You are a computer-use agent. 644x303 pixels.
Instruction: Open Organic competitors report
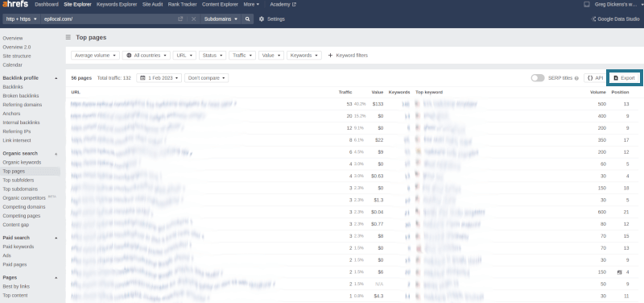pyautogui.click(x=24, y=197)
